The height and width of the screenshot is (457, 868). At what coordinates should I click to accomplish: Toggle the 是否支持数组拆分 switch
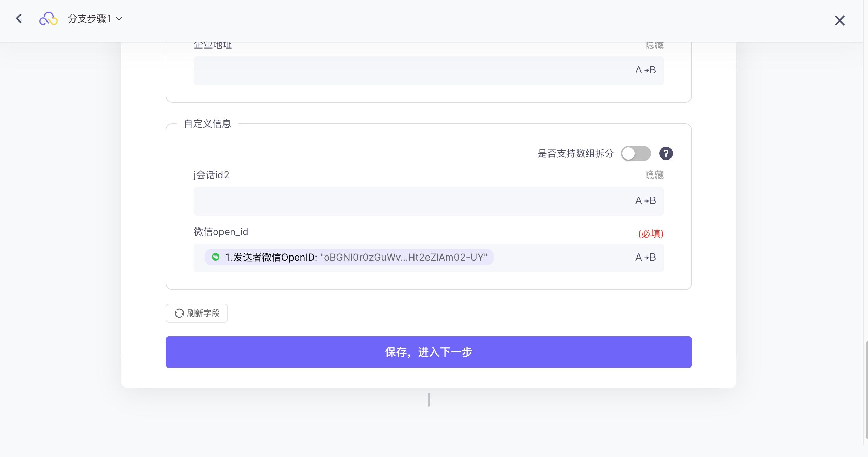coord(636,153)
